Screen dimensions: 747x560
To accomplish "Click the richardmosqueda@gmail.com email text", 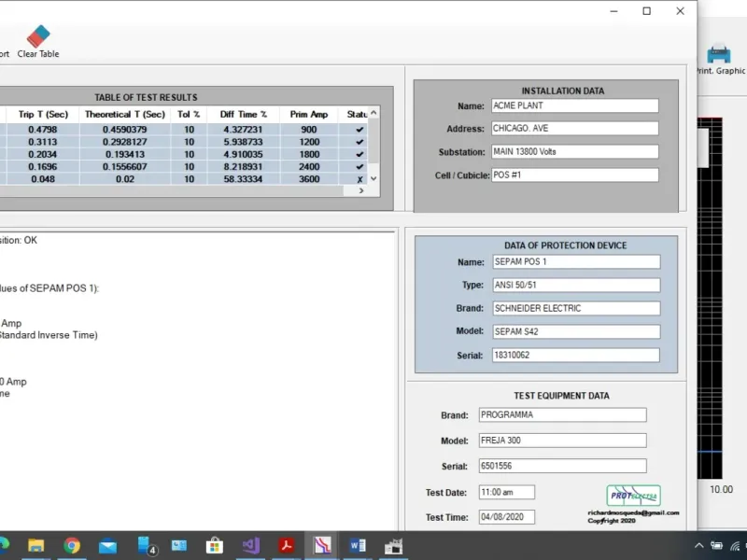I will coord(634,512).
